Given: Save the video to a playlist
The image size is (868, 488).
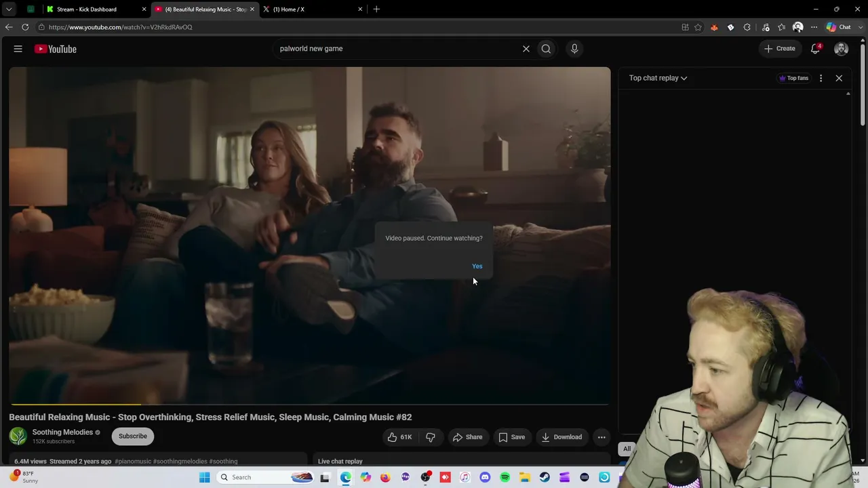Looking at the screenshot, I should tap(511, 437).
